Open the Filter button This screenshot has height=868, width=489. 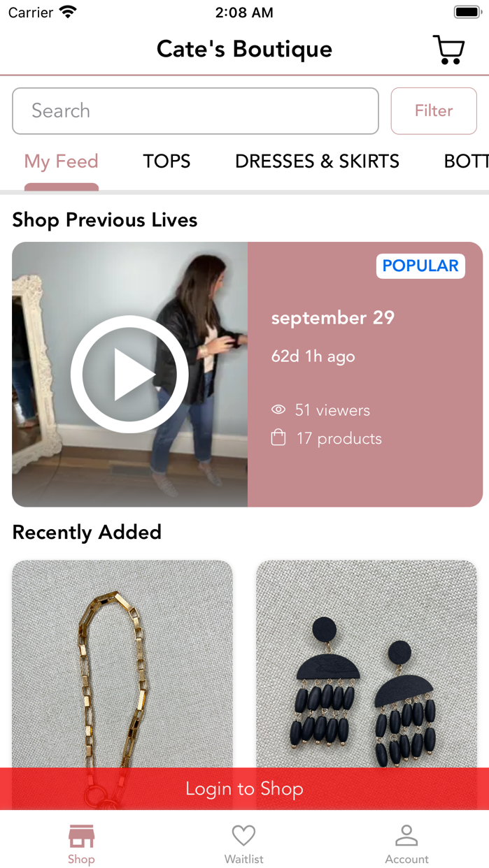click(434, 110)
